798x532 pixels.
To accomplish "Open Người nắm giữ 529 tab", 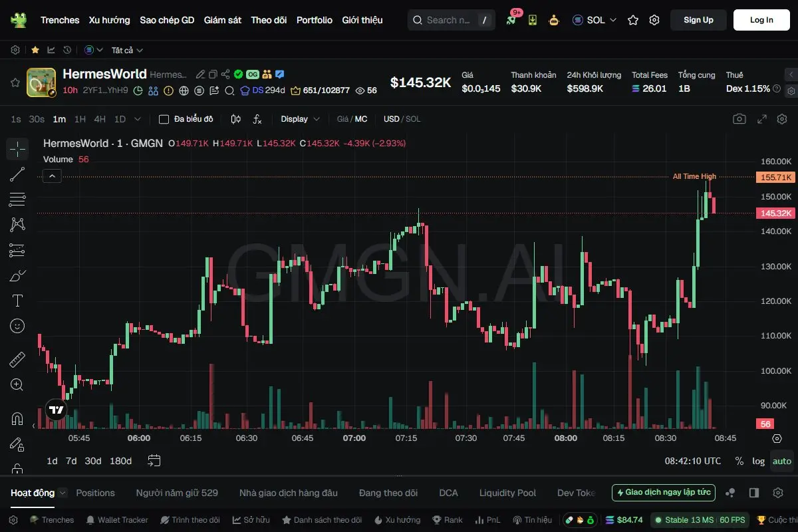I will click(177, 493).
